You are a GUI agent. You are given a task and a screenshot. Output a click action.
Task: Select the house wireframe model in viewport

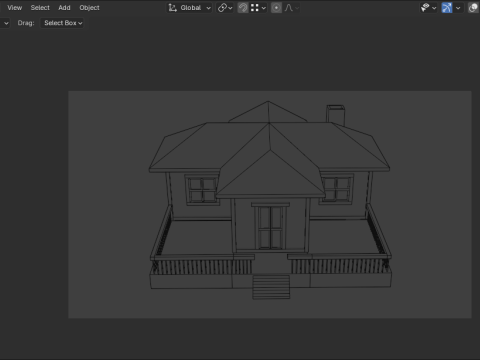click(269, 200)
